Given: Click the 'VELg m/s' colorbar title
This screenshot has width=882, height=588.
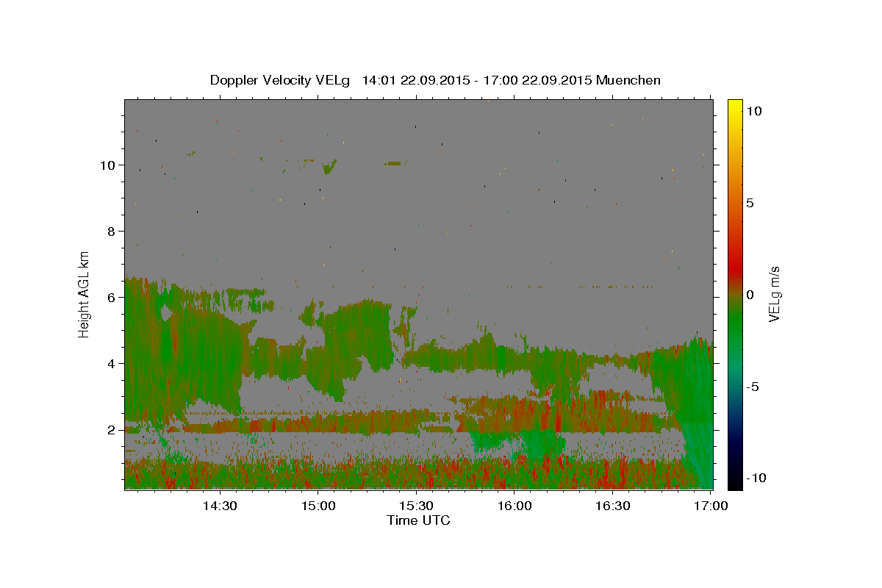Looking at the screenshot, I should [x=774, y=294].
